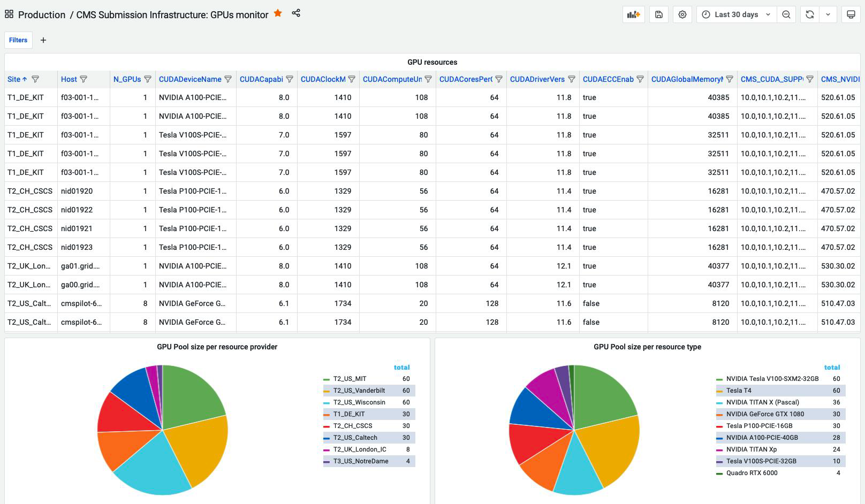The width and height of the screenshot is (865, 504).
Task: Click Quadro RTX 6000 legend color swatch
Action: pyautogui.click(x=719, y=474)
